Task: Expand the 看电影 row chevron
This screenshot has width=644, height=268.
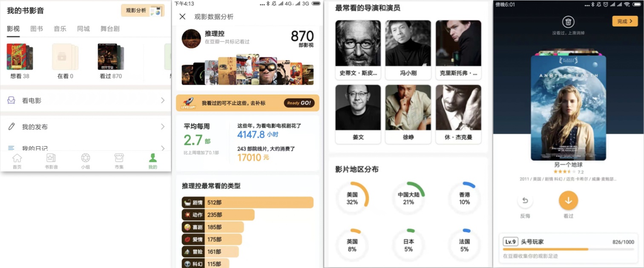Action: [x=163, y=101]
